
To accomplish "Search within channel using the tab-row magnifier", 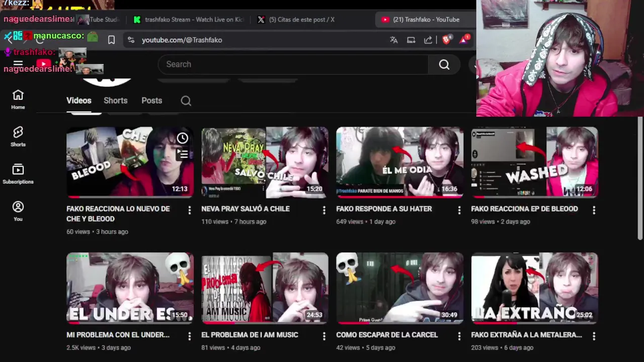I will coord(186,101).
